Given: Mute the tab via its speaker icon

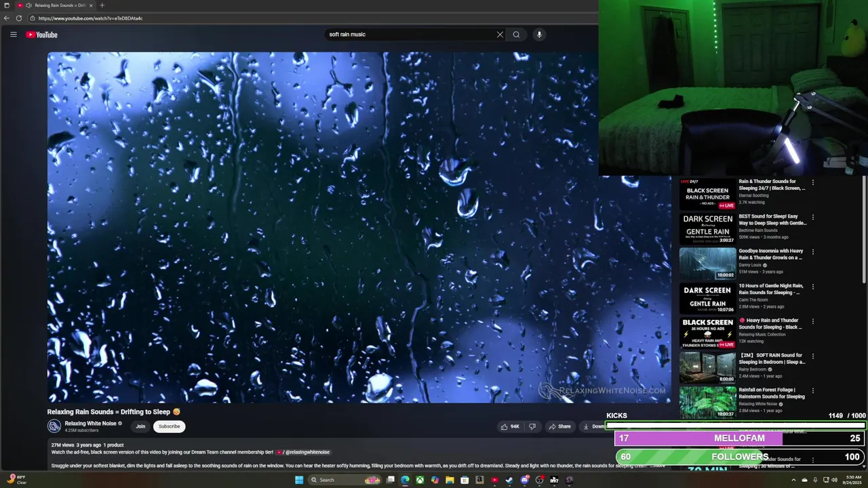Looking at the screenshot, I should [28, 5].
